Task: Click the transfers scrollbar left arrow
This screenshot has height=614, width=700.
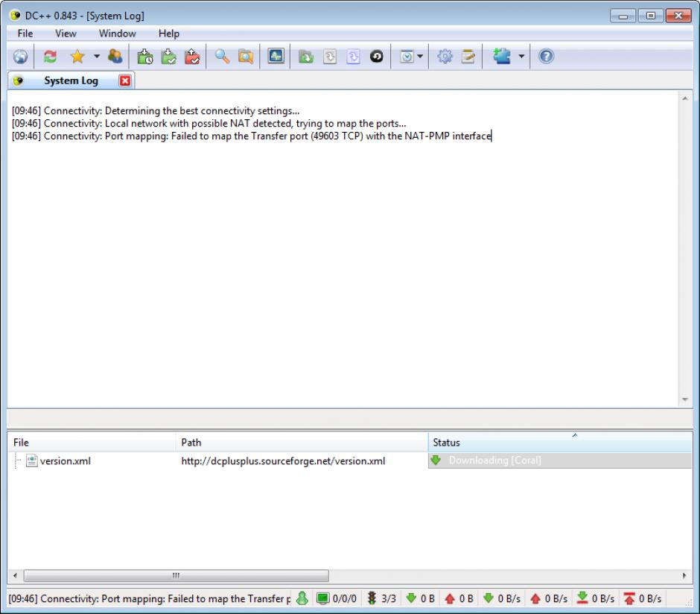Action: [16, 575]
